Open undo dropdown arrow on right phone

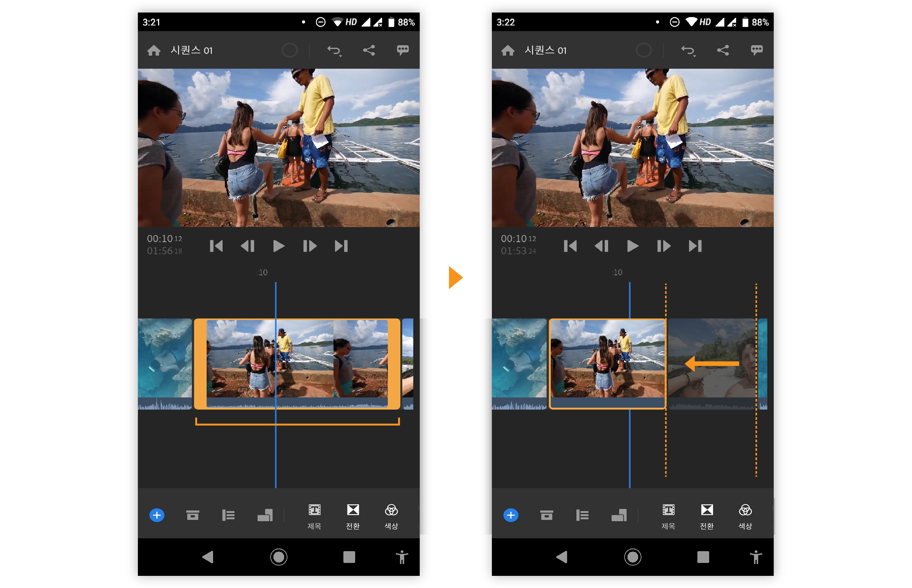coord(694,56)
